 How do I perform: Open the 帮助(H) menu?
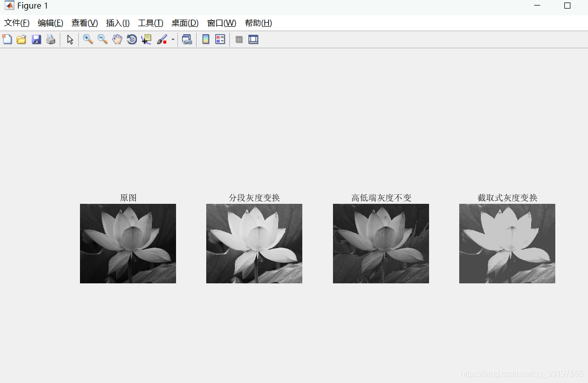(259, 23)
